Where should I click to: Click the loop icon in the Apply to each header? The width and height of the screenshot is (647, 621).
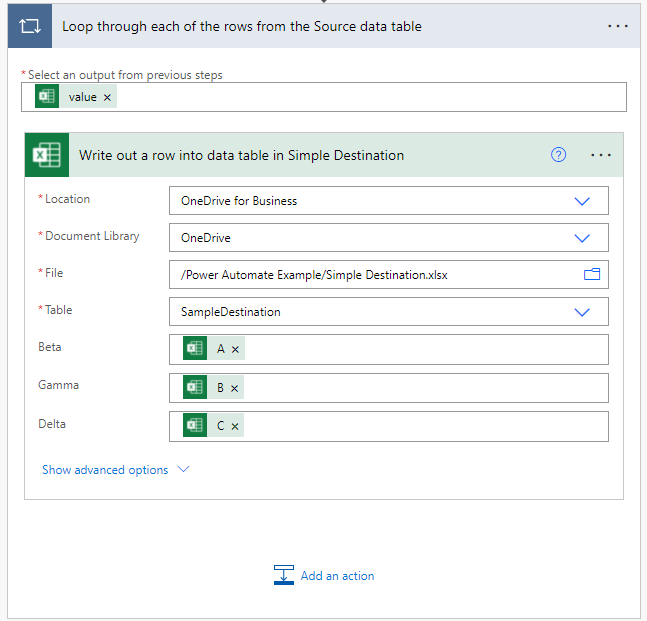pos(30,26)
